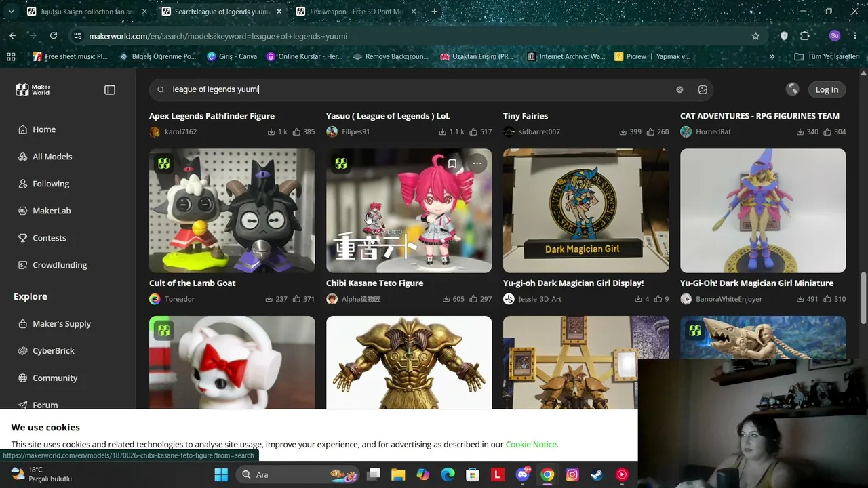Open the Community section
This screenshot has width=868, height=488.
55,378
